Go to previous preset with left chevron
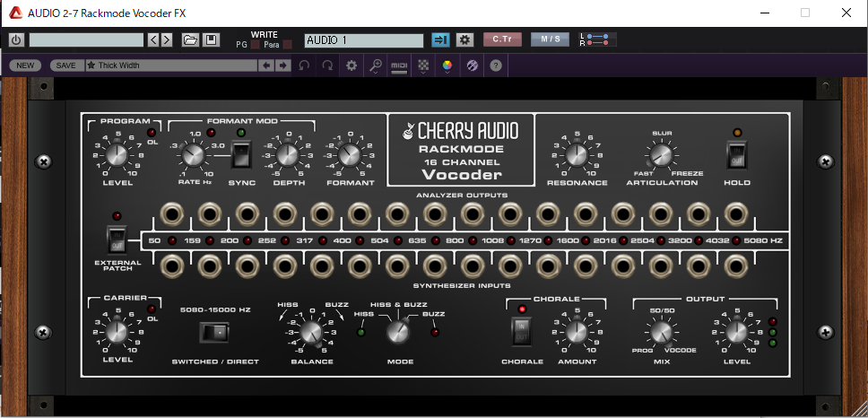The width and height of the screenshot is (868, 418). click(x=153, y=39)
